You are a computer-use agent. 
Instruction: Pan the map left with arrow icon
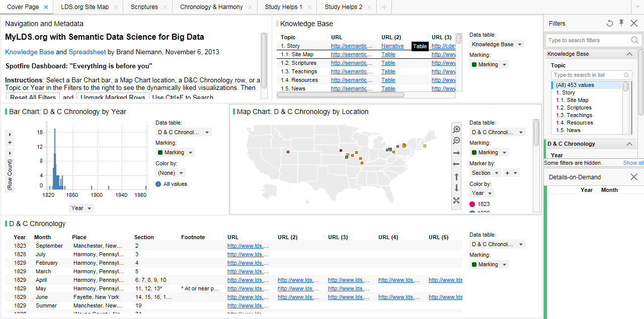456,164
